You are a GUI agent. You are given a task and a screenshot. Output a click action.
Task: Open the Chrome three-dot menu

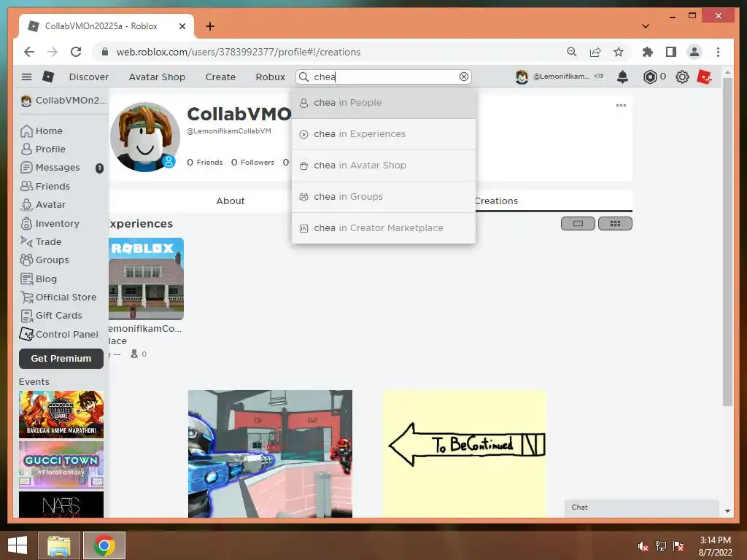tap(718, 52)
